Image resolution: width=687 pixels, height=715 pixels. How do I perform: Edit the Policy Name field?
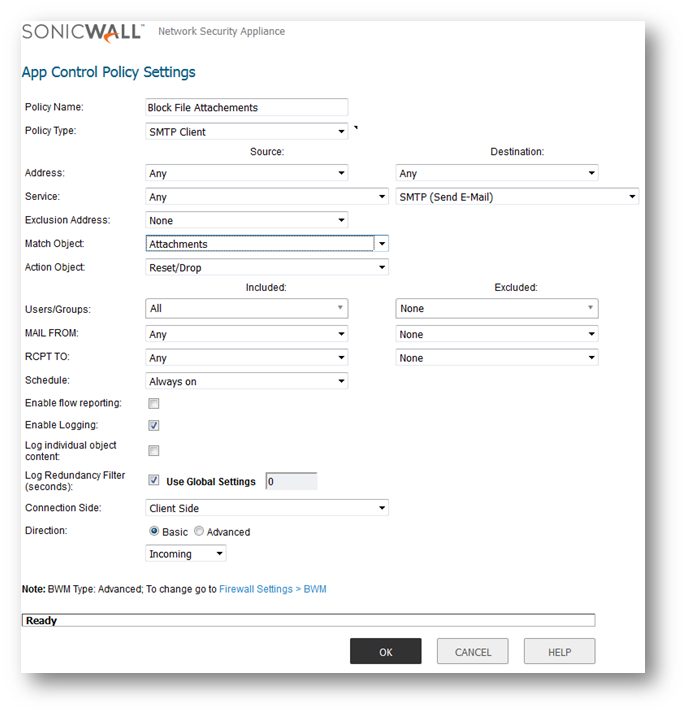coord(247,107)
